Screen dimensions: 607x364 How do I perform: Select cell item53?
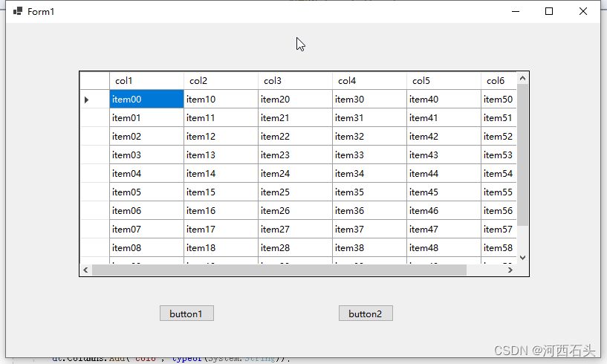499,155
